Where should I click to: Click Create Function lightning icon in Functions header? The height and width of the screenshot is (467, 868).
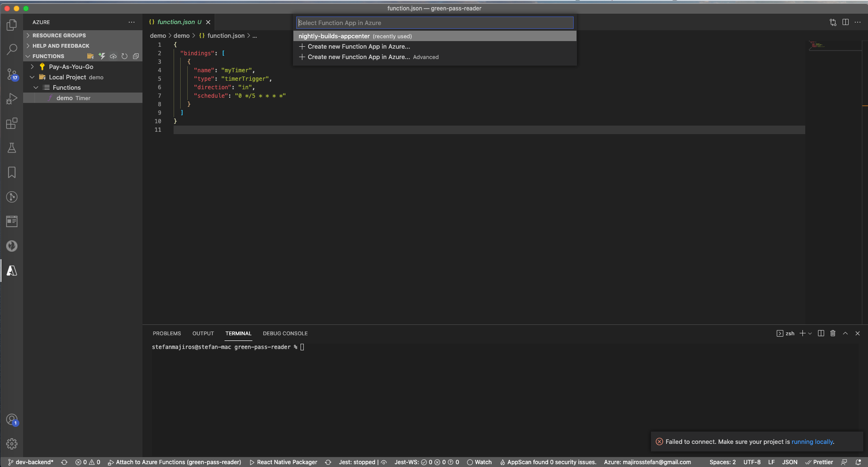[102, 56]
